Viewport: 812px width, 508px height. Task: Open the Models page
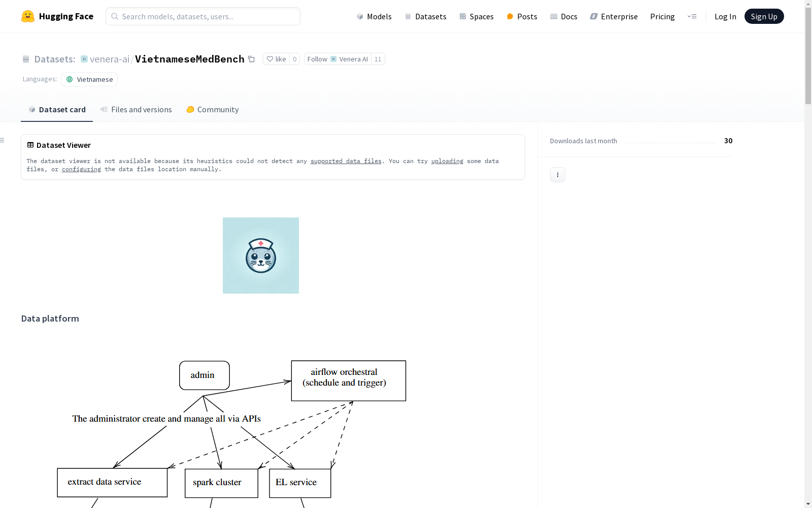tap(374, 16)
